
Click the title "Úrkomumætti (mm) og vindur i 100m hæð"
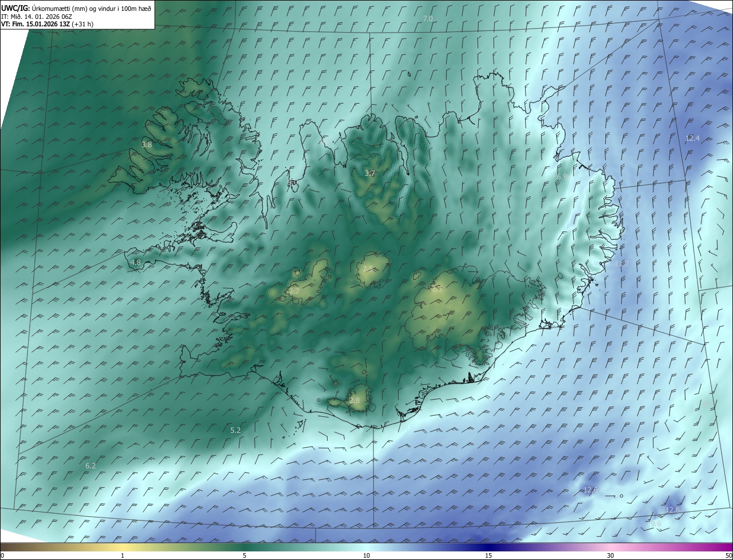click(92, 8)
